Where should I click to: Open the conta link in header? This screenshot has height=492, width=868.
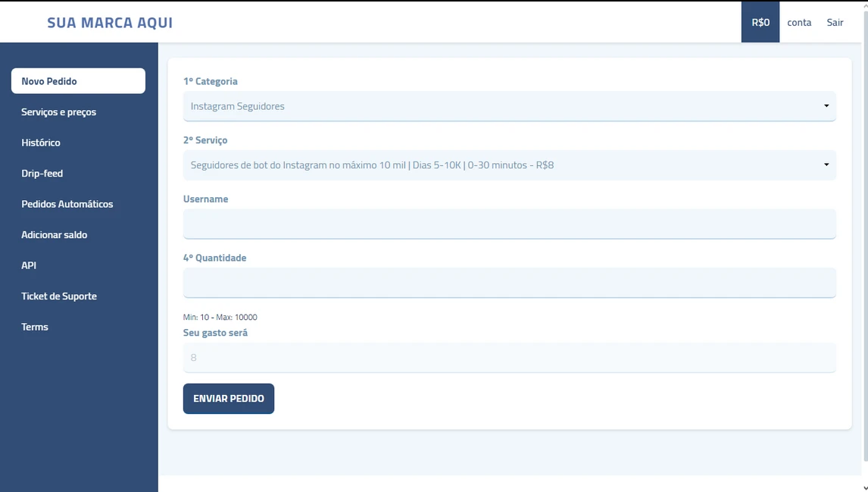pyautogui.click(x=799, y=22)
